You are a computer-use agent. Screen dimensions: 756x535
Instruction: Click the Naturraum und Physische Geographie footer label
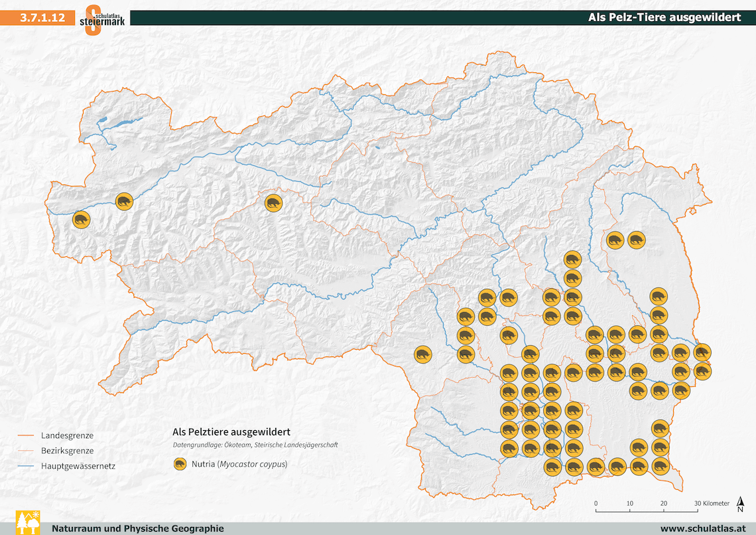pyautogui.click(x=138, y=528)
